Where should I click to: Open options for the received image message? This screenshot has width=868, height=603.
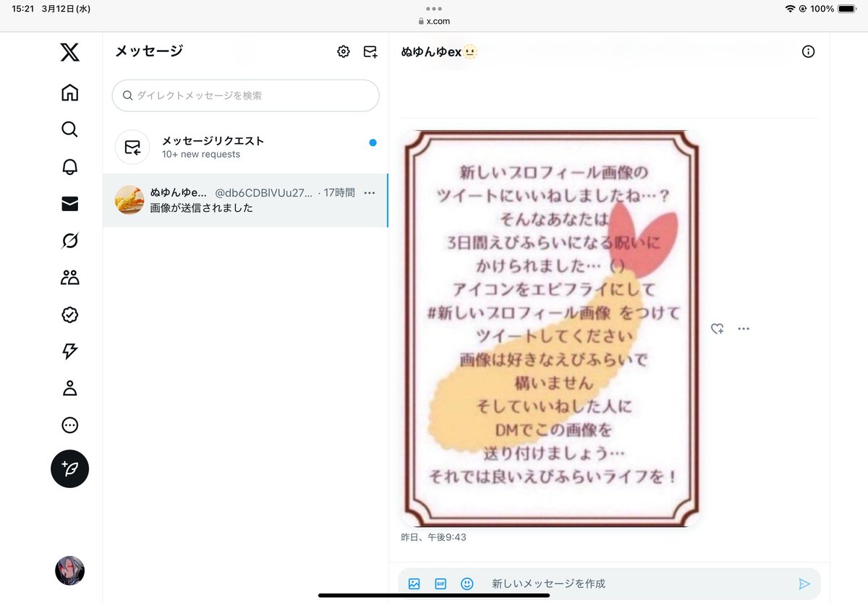(744, 328)
